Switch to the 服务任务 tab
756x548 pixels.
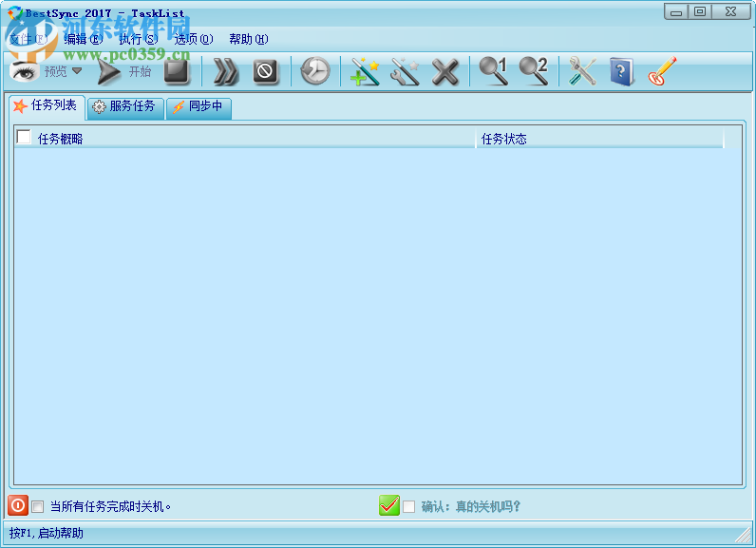click(125, 106)
